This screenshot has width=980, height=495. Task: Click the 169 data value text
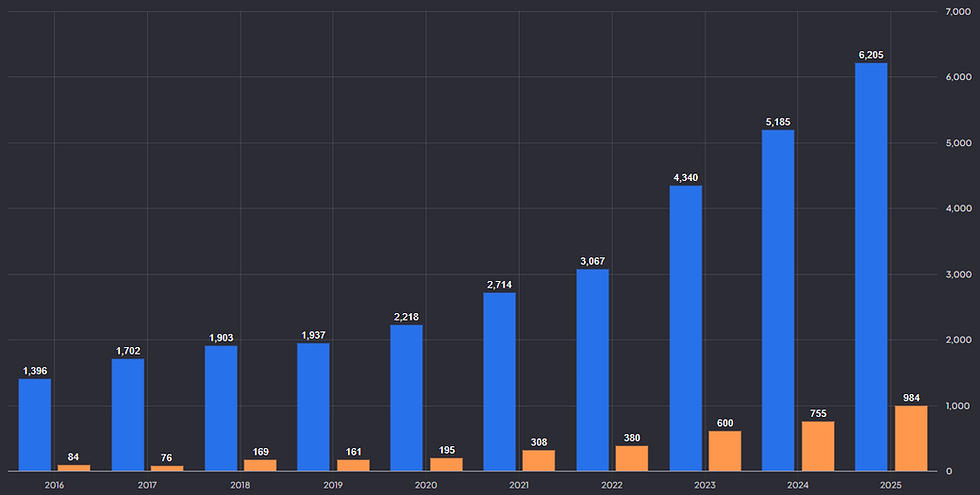pyautogui.click(x=261, y=452)
